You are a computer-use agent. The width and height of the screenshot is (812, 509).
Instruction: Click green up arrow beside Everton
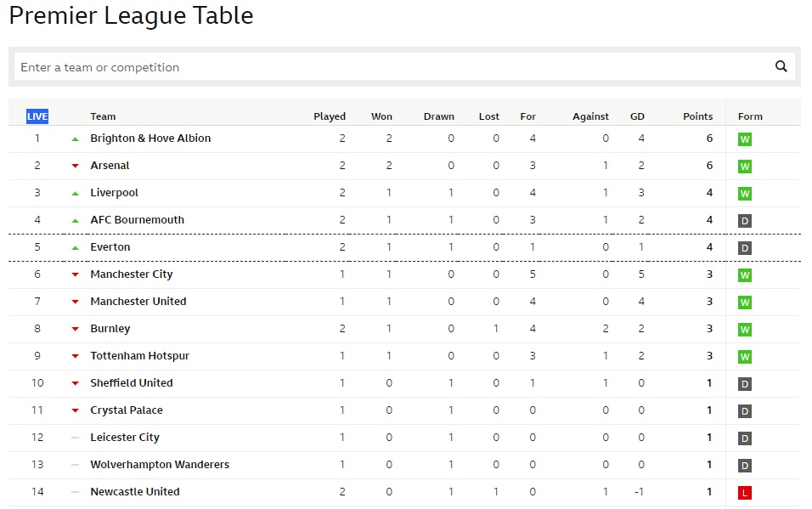[75, 248]
